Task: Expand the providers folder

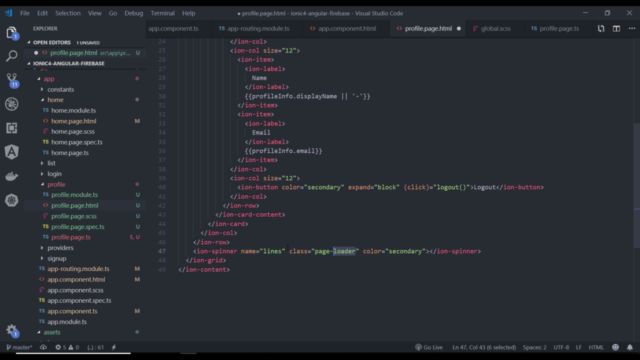Action: pyautogui.click(x=60, y=248)
